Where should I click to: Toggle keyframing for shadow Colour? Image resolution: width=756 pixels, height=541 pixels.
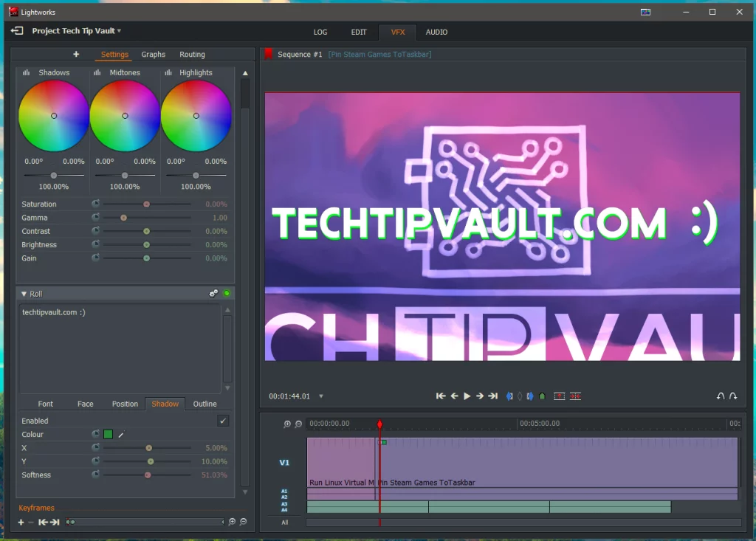95,435
